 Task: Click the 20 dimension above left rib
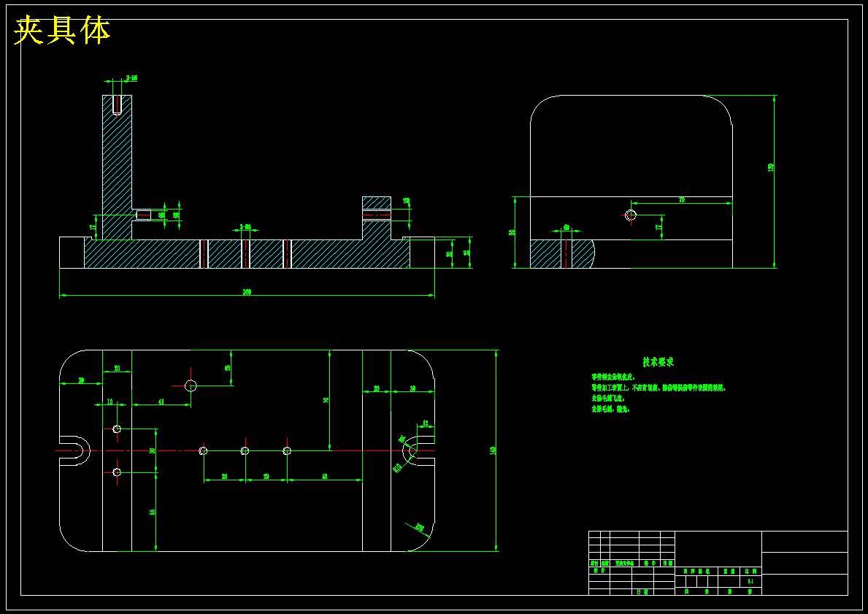(x=117, y=368)
